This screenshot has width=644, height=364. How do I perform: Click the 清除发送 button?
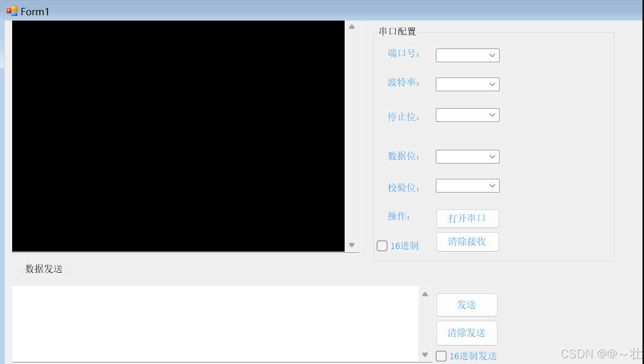click(x=467, y=333)
